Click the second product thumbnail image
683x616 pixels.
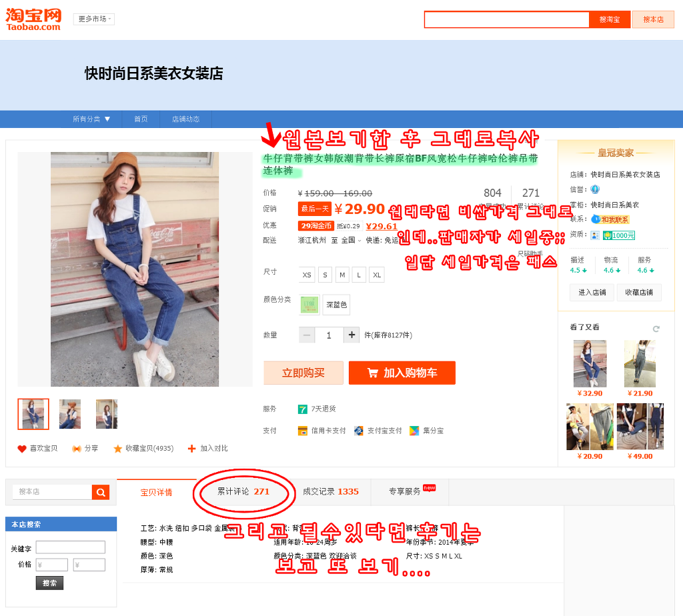pos(69,414)
